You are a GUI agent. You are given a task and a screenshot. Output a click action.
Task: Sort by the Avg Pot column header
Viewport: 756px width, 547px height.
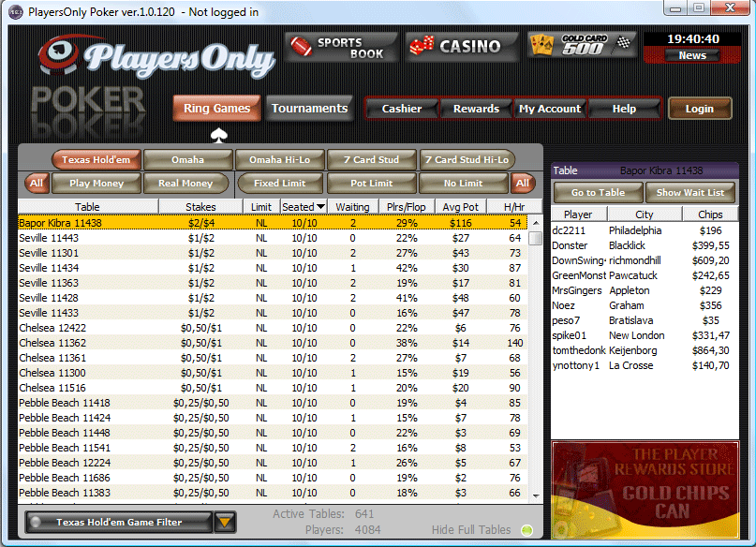(x=461, y=207)
